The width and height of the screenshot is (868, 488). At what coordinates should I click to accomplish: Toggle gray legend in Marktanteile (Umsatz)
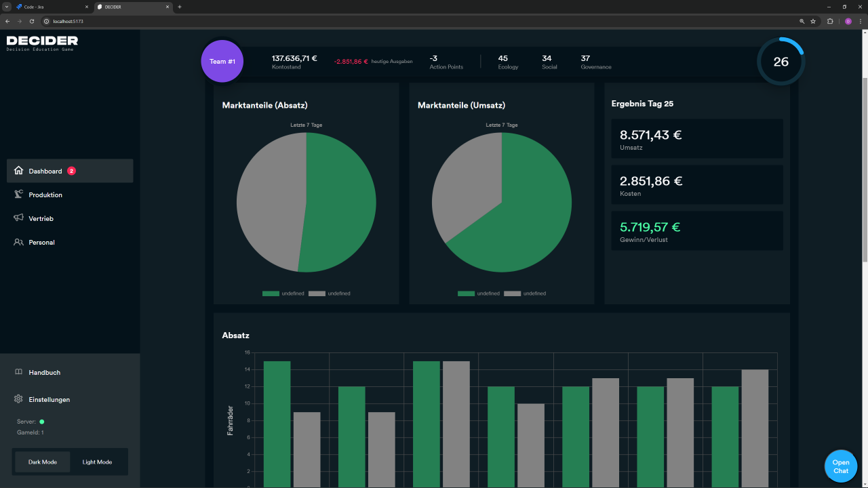[512, 293]
